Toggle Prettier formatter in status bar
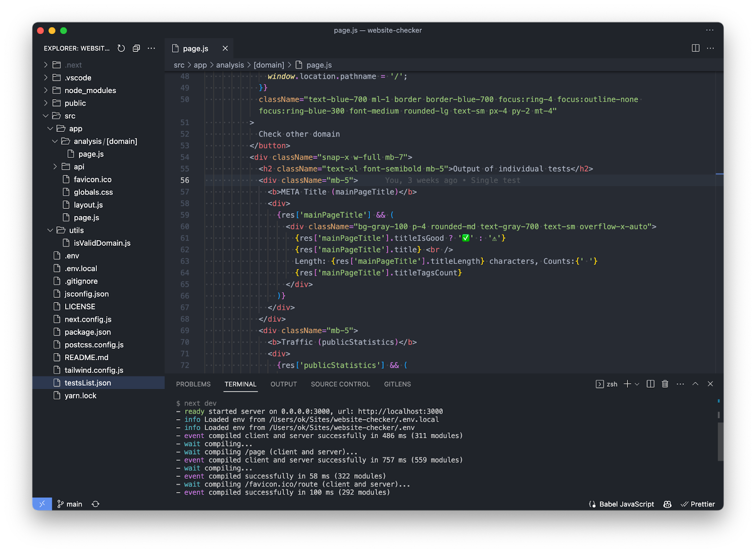Image resolution: width=756 pixels, height=553 pixels. [x=698, y=504]
